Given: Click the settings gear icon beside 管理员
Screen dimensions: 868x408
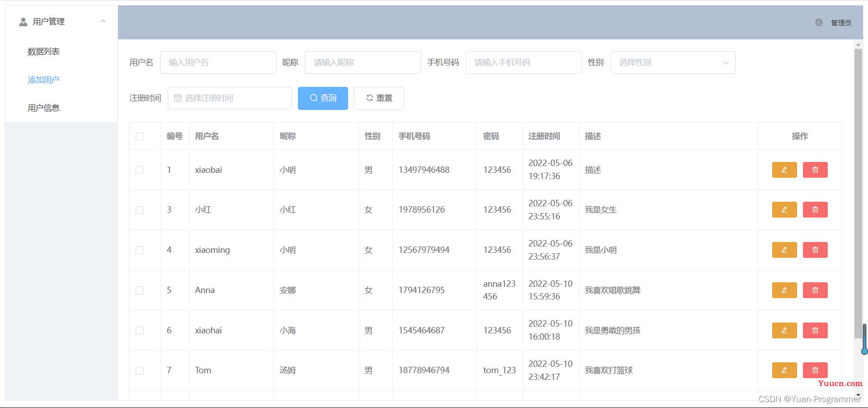Looking at the screenshot, I should click(819, 22).
